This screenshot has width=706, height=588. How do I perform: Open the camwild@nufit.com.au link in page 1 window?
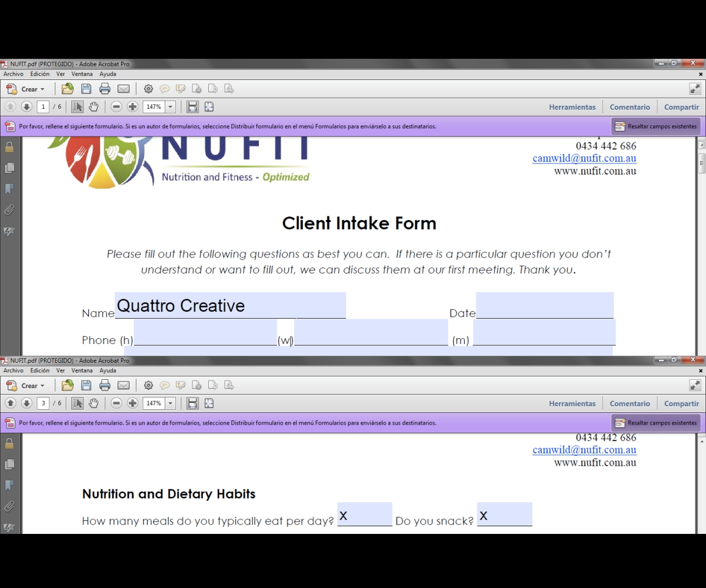(x=584, y=158)
